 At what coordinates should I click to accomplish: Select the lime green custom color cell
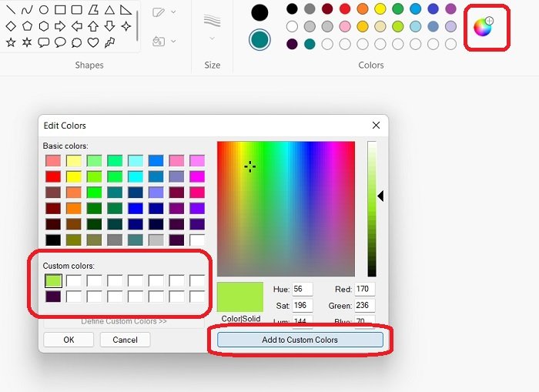tap(53, 280)
